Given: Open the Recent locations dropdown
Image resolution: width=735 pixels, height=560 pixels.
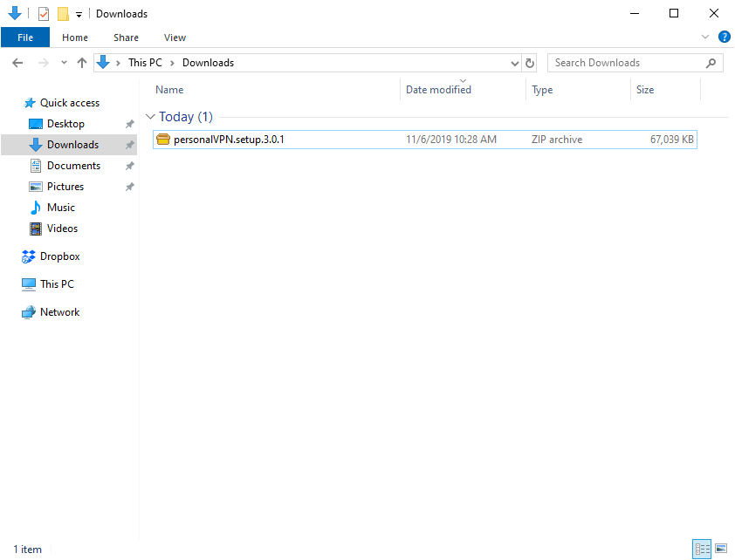Looking at the screenshot, I should 64,62.
